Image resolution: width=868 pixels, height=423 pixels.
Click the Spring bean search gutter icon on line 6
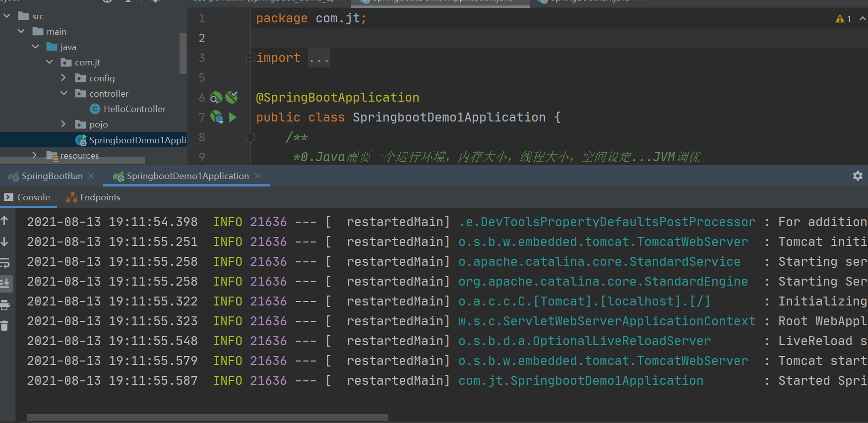tap(216, 97)
